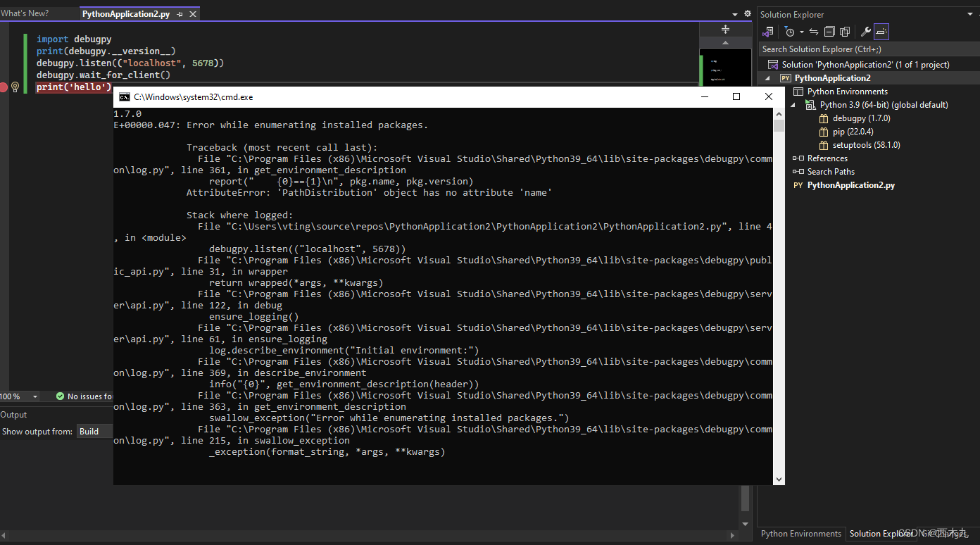Open Show output from Build dropdown

click(95, 432)
